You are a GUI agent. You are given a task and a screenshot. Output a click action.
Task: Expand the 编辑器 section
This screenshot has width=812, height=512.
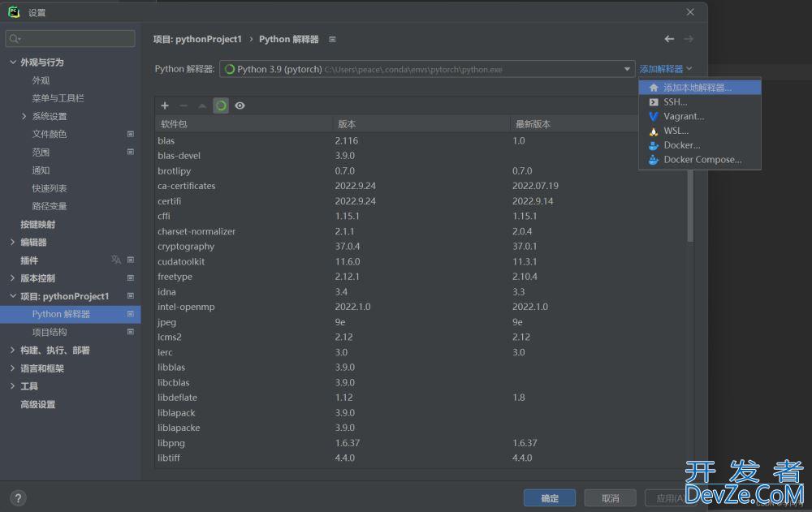(x=13, y=243)
